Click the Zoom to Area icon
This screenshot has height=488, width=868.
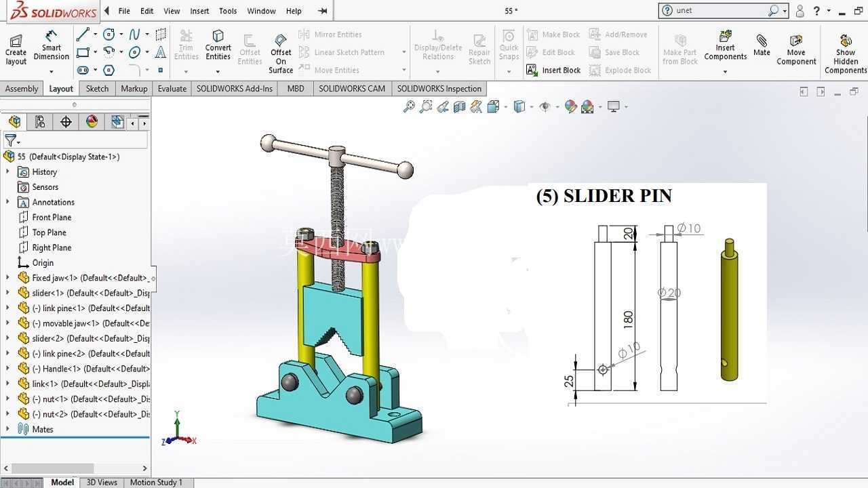(426, 106)
